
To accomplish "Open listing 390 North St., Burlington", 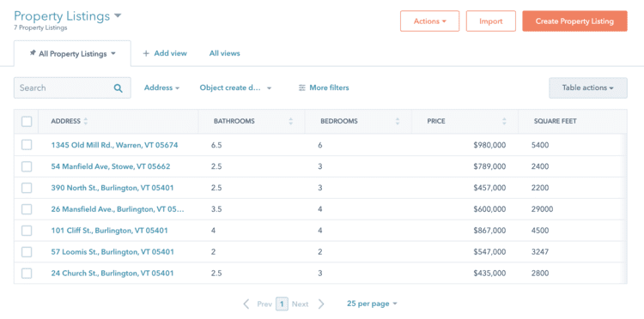I will pos(112,188).
